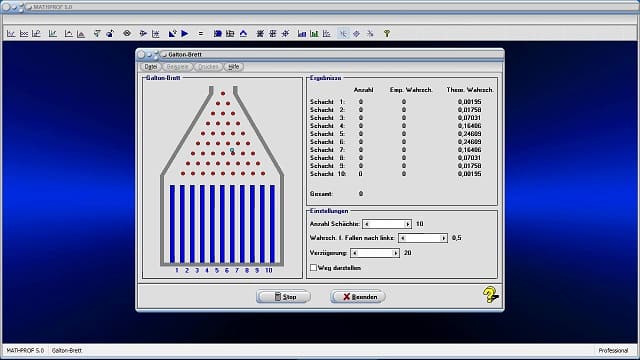This screenshot has height=360, width=640.
Task: Enable the Weg darstellen checkbox
Action: [313, 268]
